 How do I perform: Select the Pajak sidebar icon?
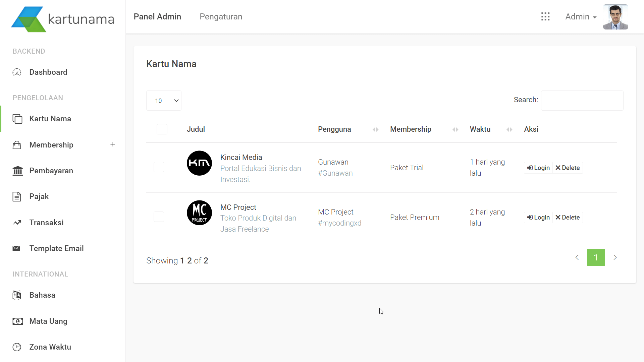click(17, 196)
